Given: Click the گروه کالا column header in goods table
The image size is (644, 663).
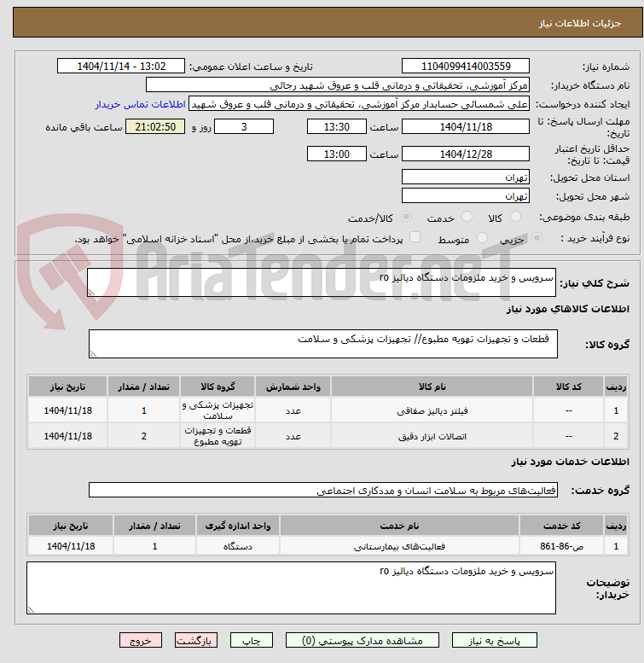Looking at the screenshot, I should click(x=218, y=387).
